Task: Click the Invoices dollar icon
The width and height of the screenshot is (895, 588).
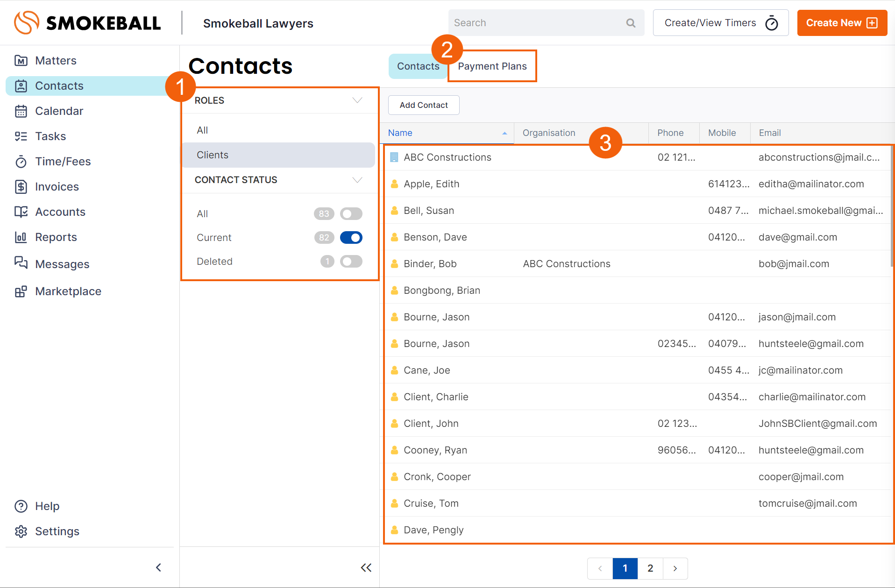Action: pos(21,187)
